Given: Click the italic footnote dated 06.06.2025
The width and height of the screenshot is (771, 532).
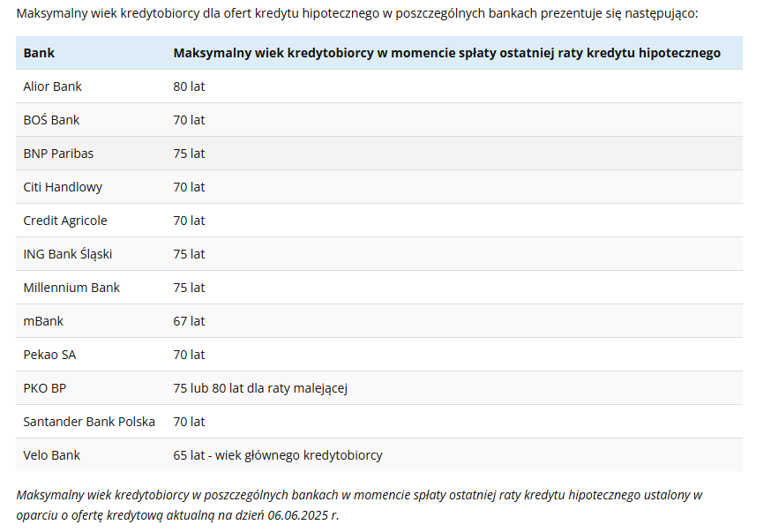Looking at the screenshot, I should (x=359, y=505).
